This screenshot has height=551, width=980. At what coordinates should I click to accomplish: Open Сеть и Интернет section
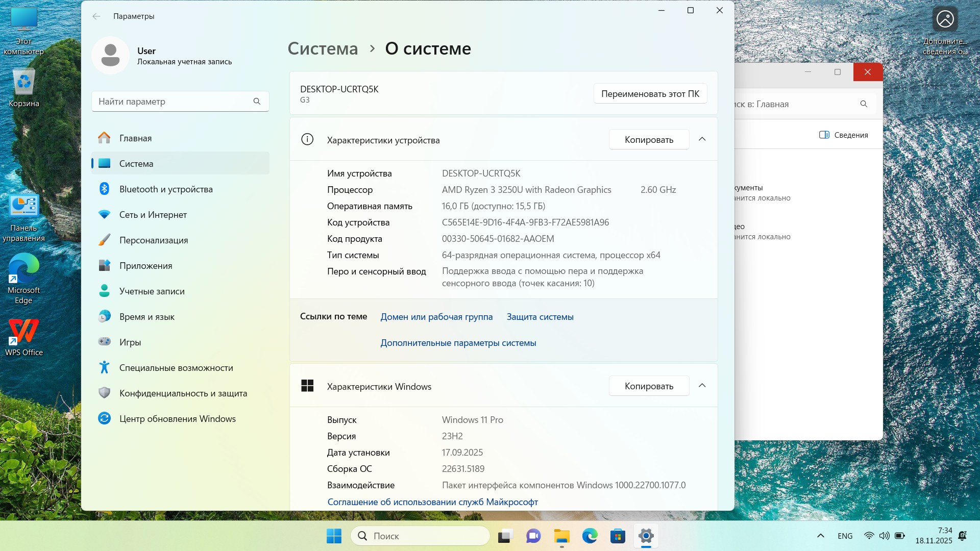153,215
